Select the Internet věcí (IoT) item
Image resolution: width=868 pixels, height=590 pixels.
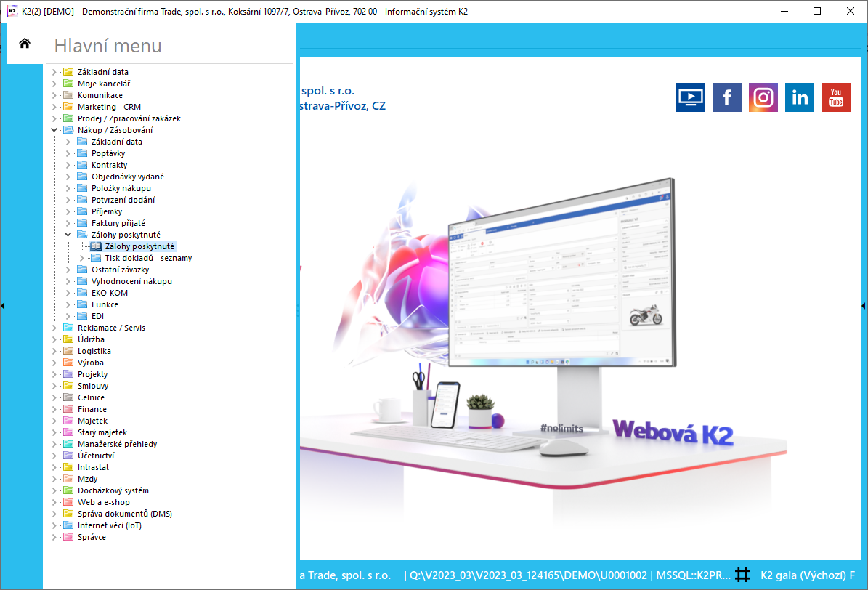click(110, 526)
